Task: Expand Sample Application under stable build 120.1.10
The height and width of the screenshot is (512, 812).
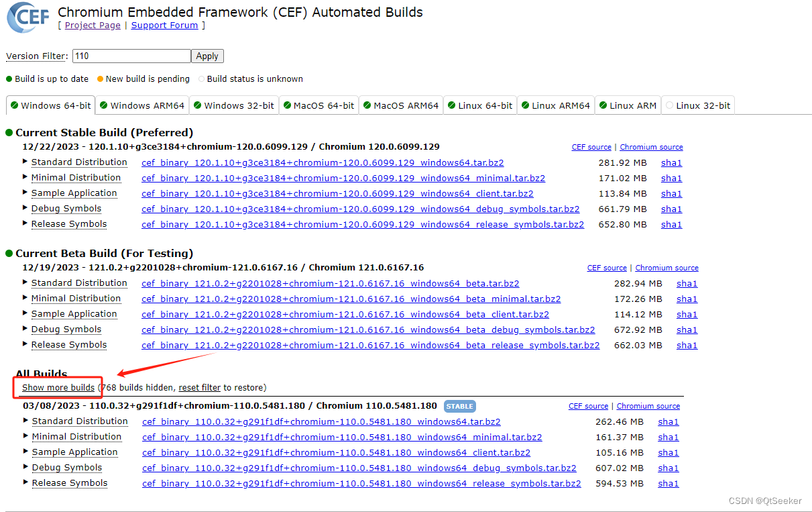Action: click(x=74, y=193)
